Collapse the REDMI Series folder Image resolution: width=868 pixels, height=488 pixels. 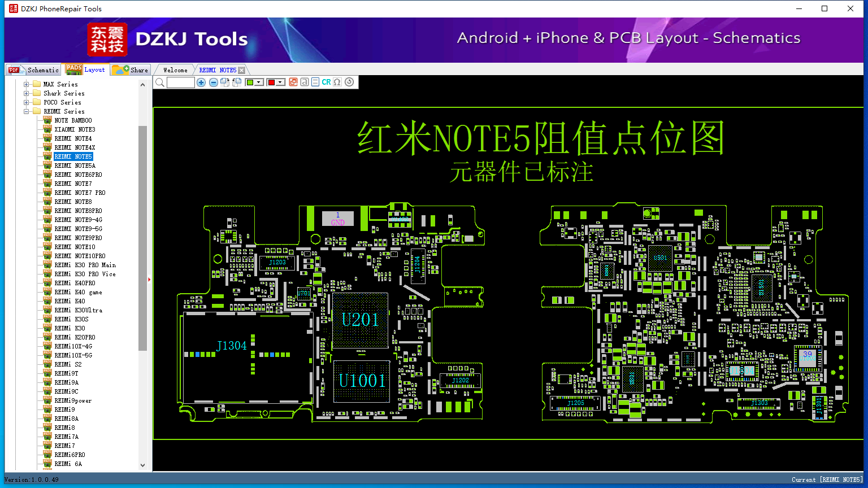click(x=26, y=111)
